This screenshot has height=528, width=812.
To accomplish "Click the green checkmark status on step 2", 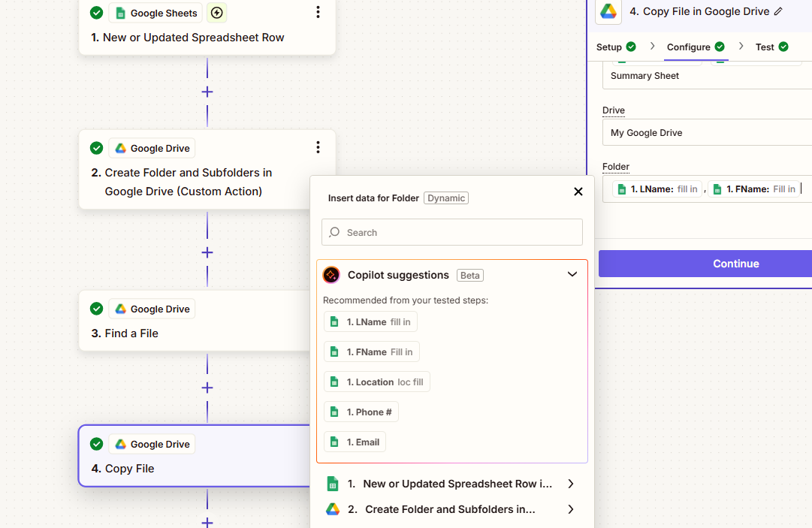I will point(96,148).
